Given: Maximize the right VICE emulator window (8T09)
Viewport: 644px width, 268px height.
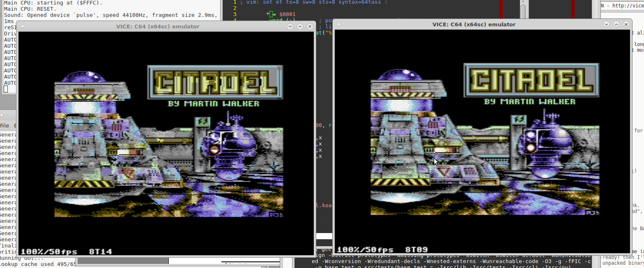Looking at the screenshot, I should click(x=616, y=24).
